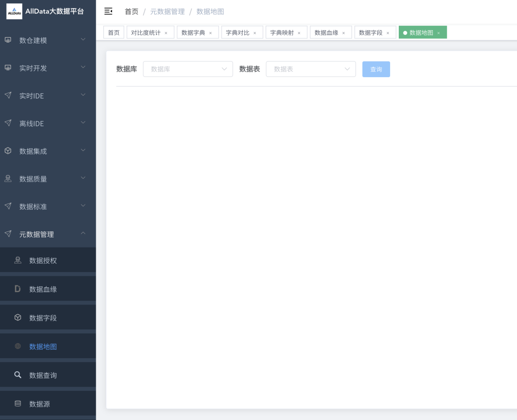
Task: Click the 数据地图 globe icon in sidebar
Action: 18,346
